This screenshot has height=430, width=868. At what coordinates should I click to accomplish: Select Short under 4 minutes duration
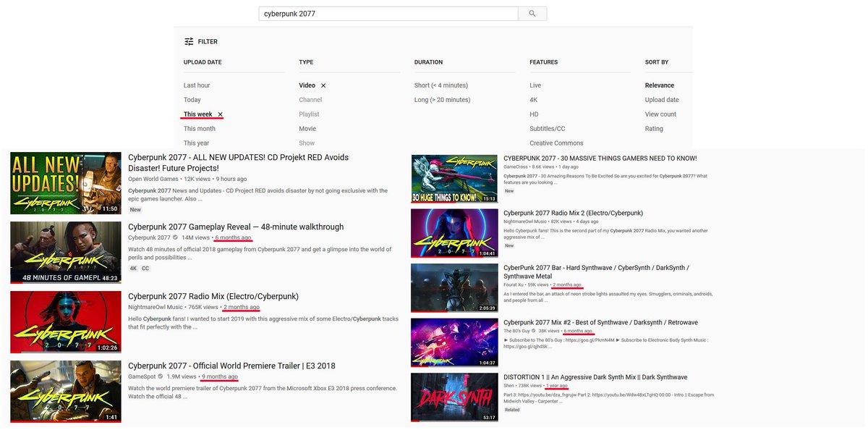[x=441, y=85]
